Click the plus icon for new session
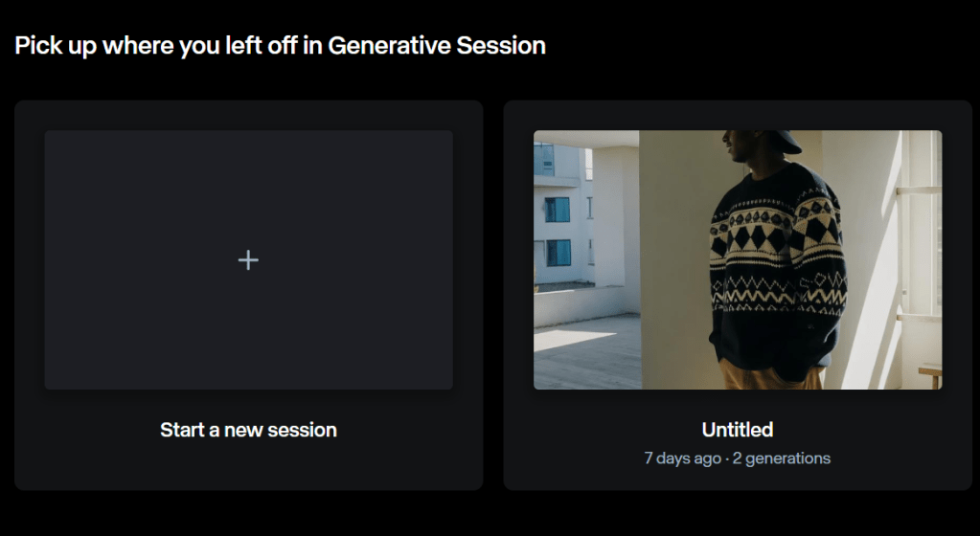Image resolution: width=980 pixels, height=536 pixels. point(248,259)
